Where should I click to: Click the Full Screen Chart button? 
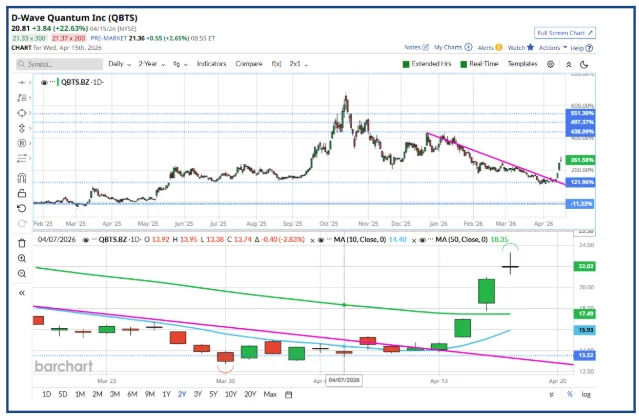(565, 33)
